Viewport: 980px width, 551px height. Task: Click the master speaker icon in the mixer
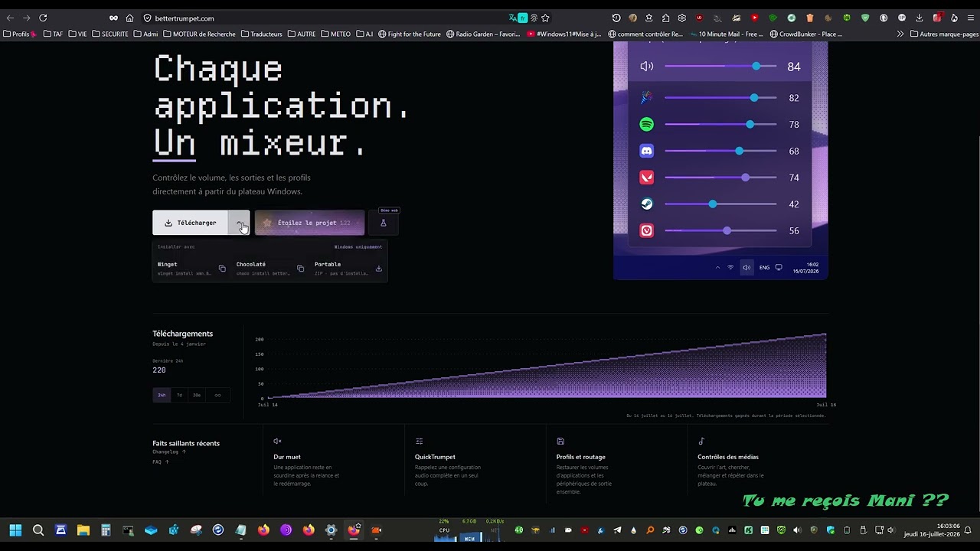pyautogui.click(x=647, y=67)
